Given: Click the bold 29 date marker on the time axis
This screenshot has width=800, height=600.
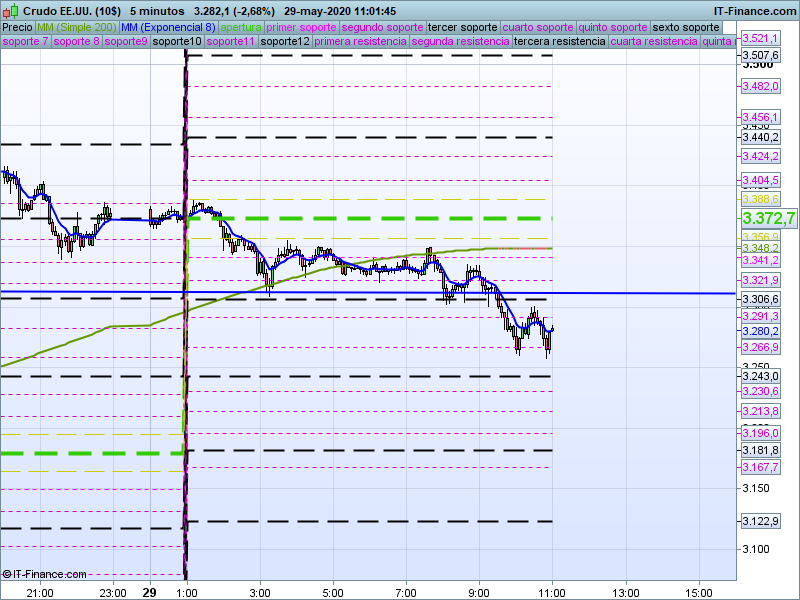Looking at the screenshot, I should (149, 592).
